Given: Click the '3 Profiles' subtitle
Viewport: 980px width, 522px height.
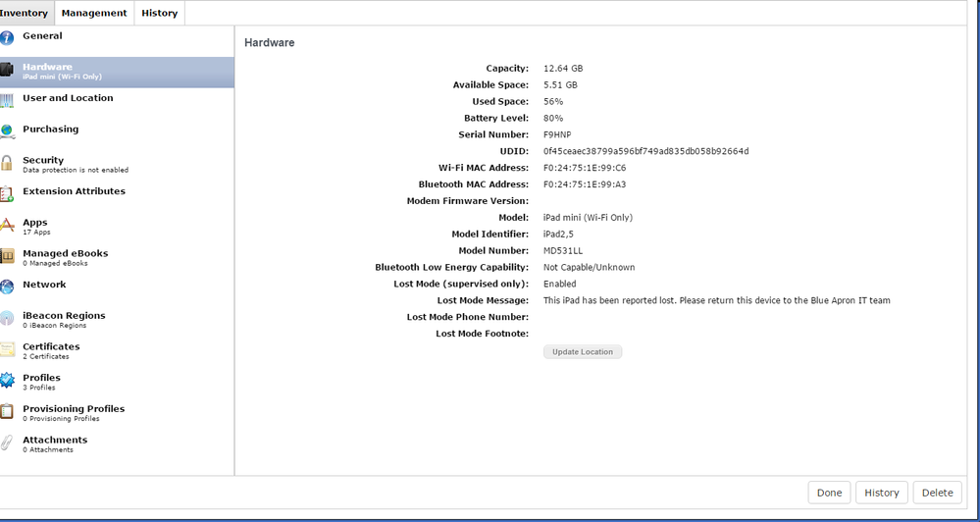Looking at the screenshot, I should point(39,388).
